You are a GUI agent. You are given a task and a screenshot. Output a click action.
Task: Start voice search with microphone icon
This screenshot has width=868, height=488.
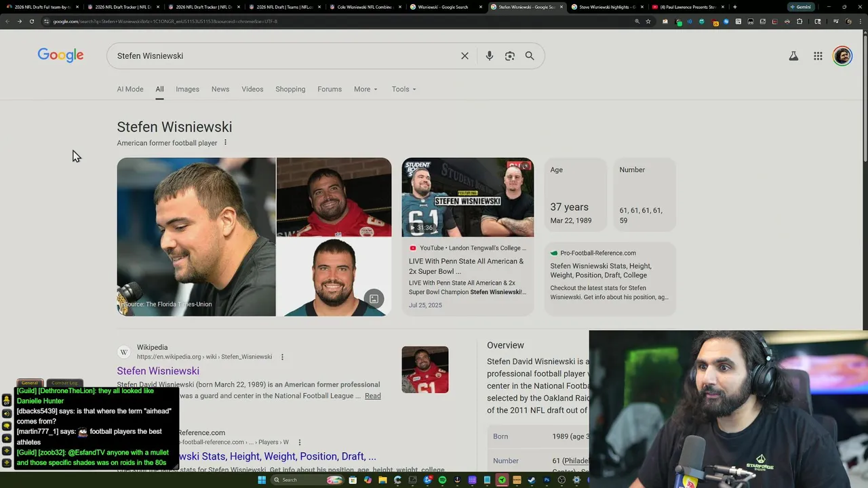pos(489,56)
